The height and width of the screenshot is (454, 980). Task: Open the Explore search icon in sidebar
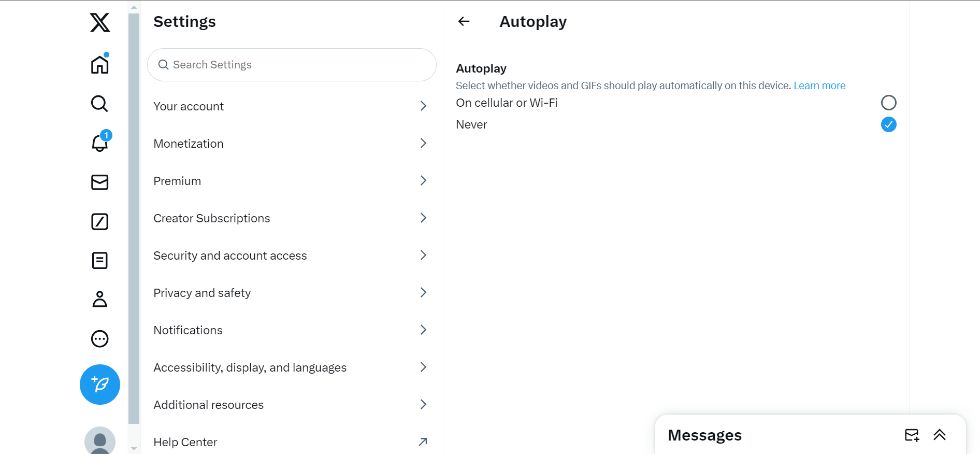pos(99,104)
